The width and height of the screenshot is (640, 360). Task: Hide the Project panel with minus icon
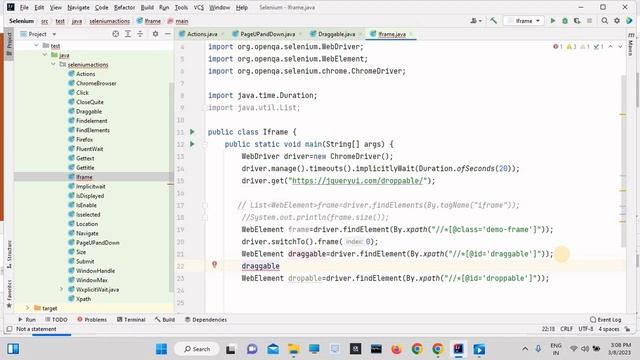167,34
